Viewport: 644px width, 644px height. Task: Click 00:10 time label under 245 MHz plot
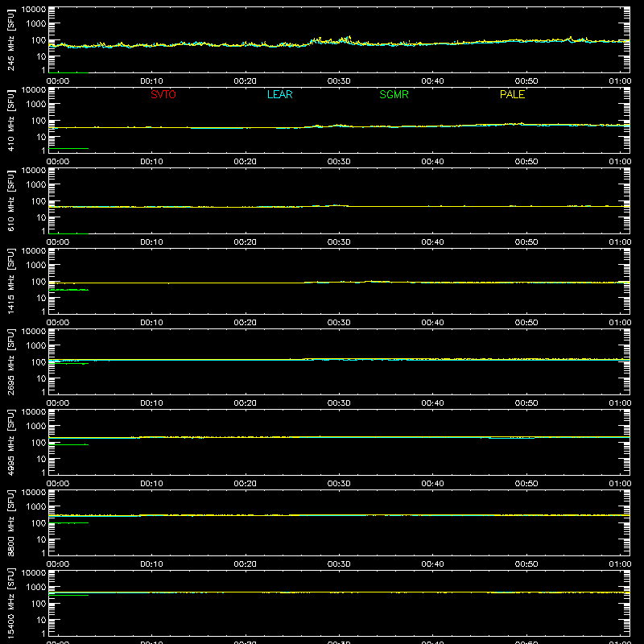[x=151, y=81]
